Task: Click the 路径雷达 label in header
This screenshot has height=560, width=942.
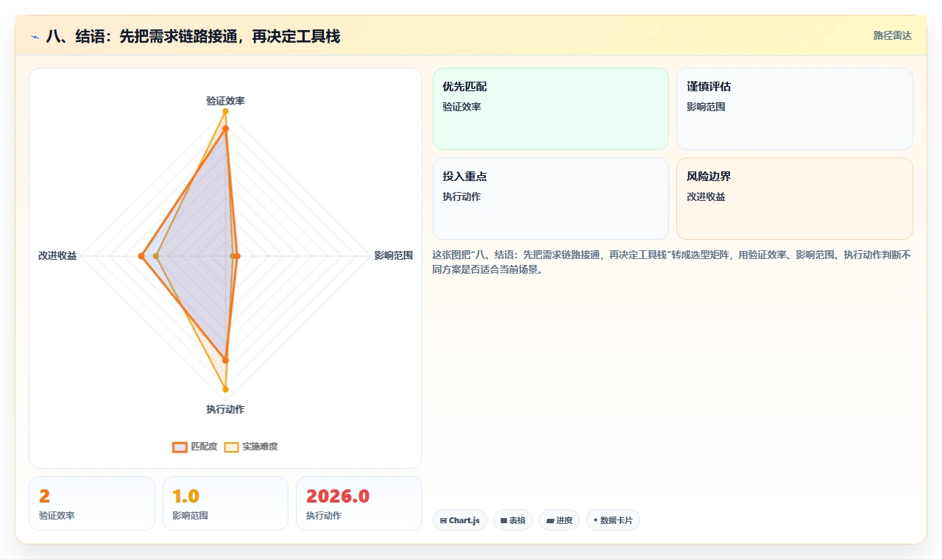Action: [x=892, y=35]
